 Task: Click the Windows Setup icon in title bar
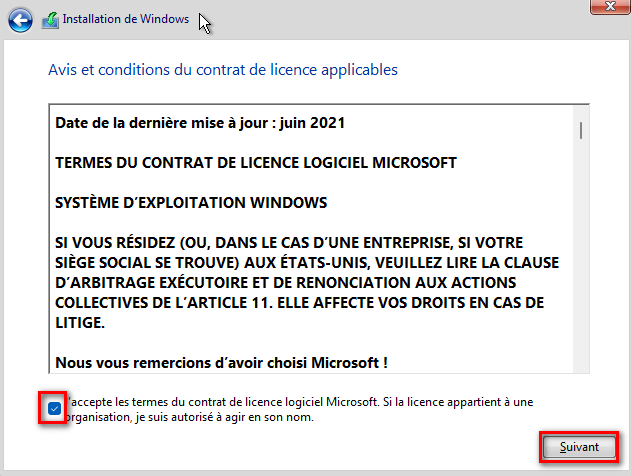coord(50,20)
